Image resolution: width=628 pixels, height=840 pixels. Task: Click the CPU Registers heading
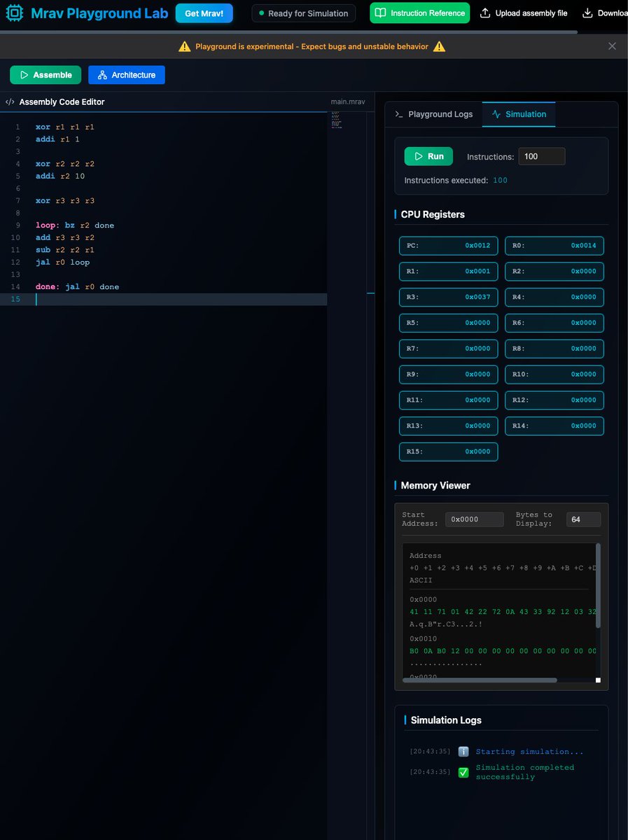pyautogui.click(x=432, y=214)
